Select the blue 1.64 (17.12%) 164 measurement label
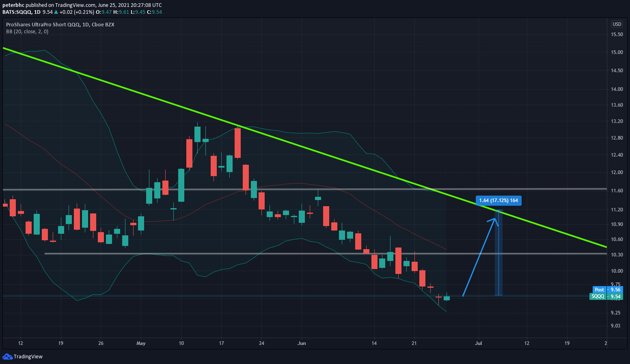Screen dimensions: 630x364 pos(498,200)
